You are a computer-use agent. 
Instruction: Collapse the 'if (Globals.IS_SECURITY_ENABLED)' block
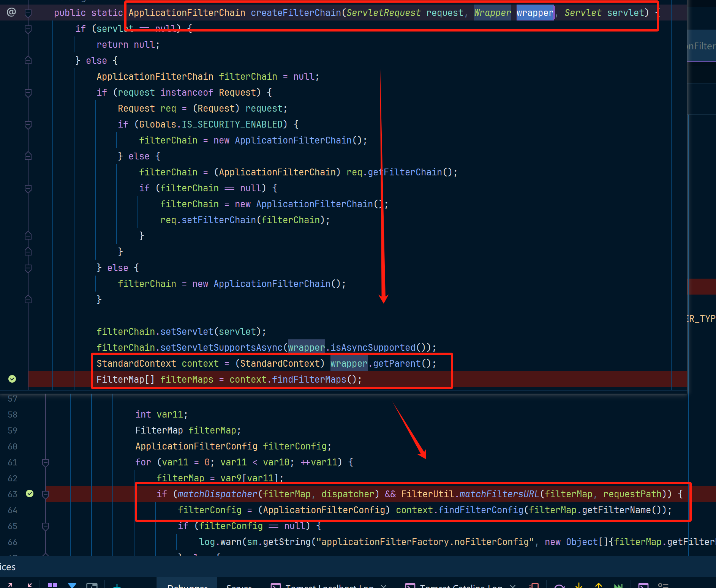click(x=28, y=125)
